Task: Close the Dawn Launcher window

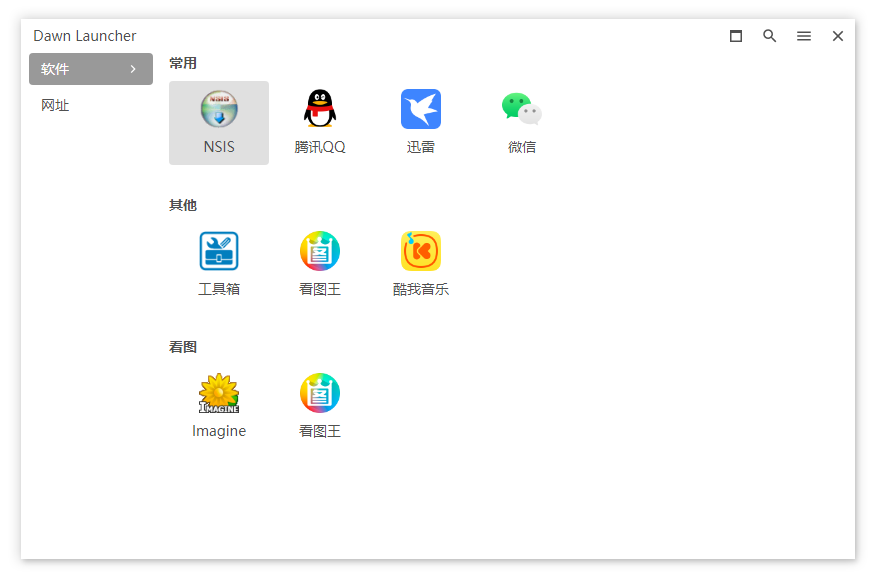Action: tap(838, 36)
